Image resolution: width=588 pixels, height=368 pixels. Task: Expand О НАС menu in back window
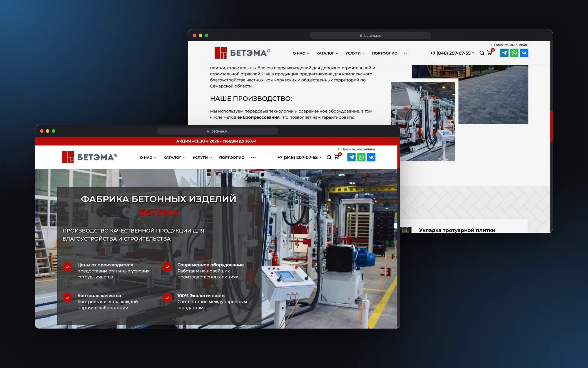(x=301, y=53)
